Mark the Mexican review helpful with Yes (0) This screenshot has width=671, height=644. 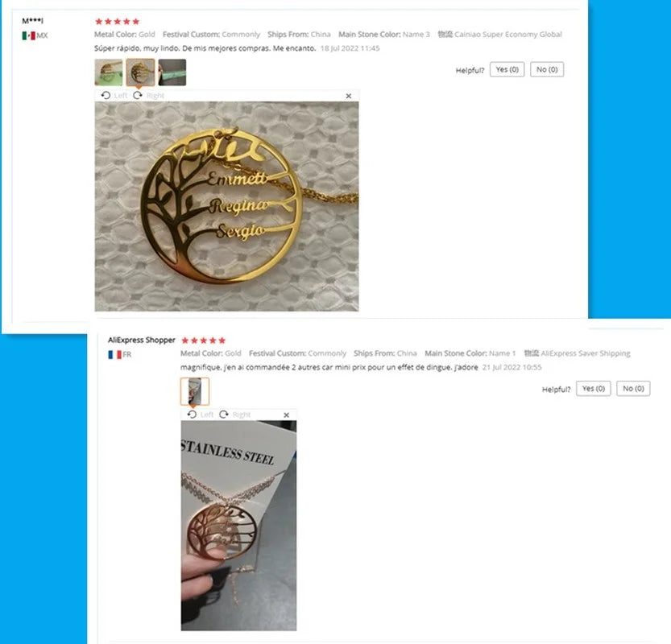pyautogui.click(x=507, y=69)
